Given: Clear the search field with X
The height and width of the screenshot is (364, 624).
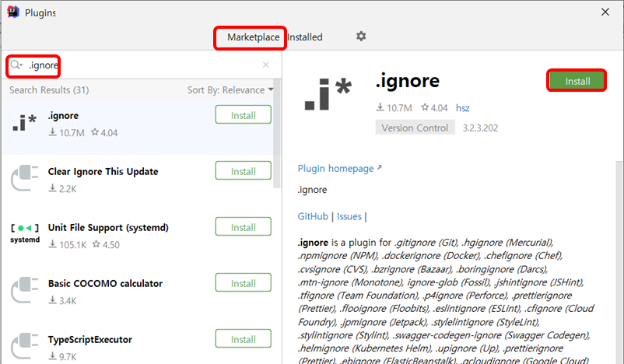Looking at the screenshot, I should point(266,65).
